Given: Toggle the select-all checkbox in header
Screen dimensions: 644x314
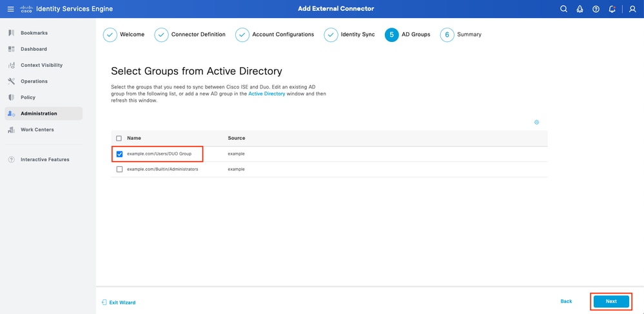Looking at the screenshot, I should click(119, 138).
